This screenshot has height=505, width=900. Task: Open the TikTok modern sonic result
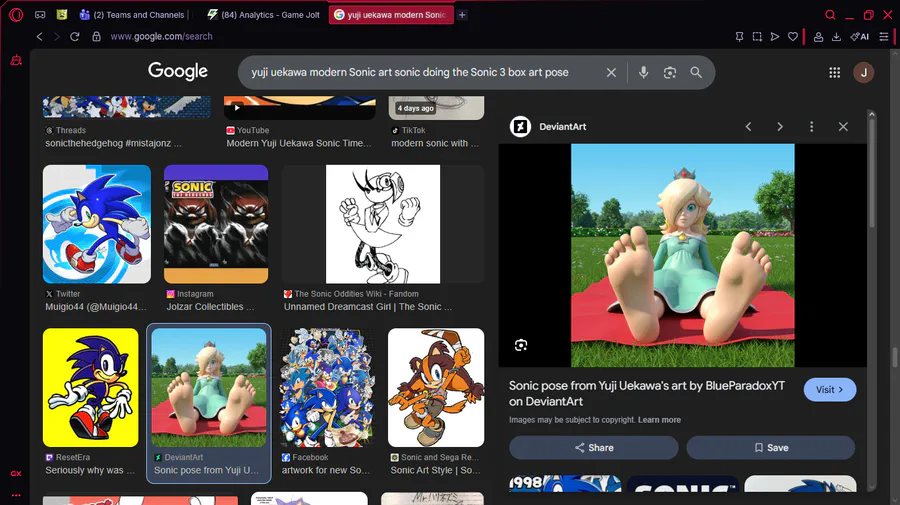[x=435, y=143]
